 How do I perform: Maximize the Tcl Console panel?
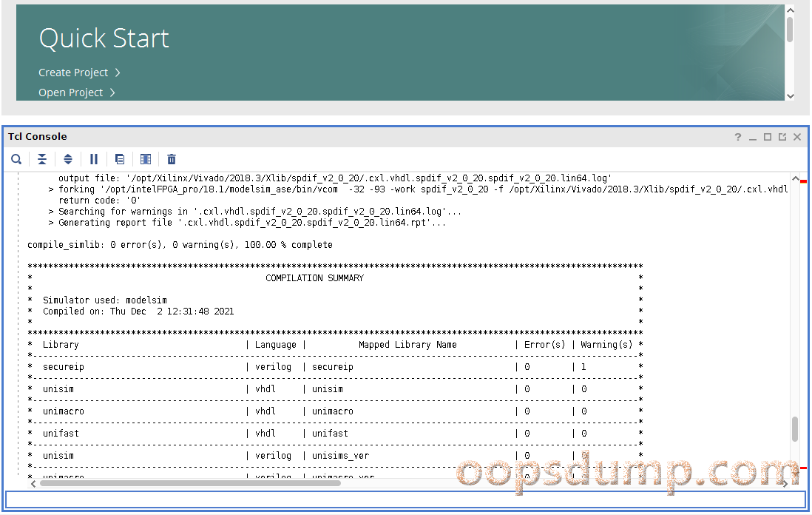tap(768, 137)
